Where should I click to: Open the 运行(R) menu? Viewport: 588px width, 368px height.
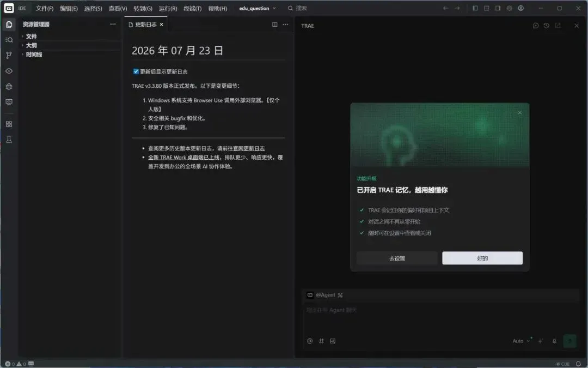point(168,8)
